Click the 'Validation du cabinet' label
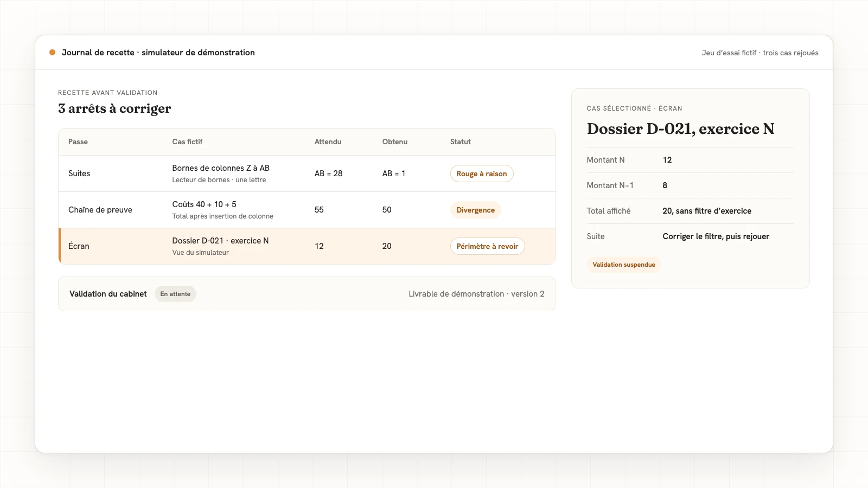 click(x=108, y=294)
